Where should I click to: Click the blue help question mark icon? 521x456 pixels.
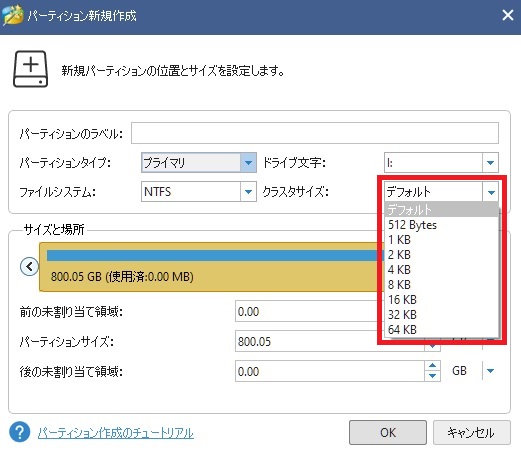point(19,432)
